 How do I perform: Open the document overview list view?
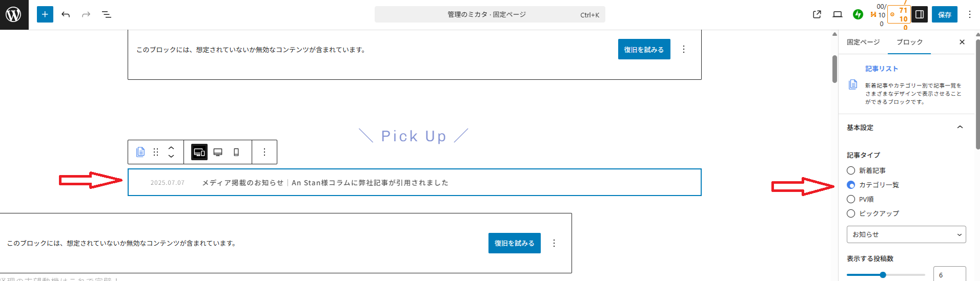(x=107, y=14)
